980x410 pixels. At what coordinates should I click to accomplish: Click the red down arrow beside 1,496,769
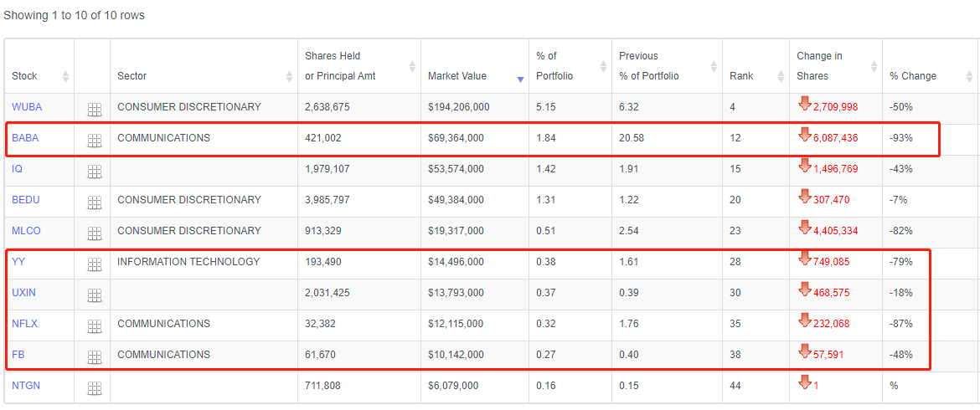[804, 166]
